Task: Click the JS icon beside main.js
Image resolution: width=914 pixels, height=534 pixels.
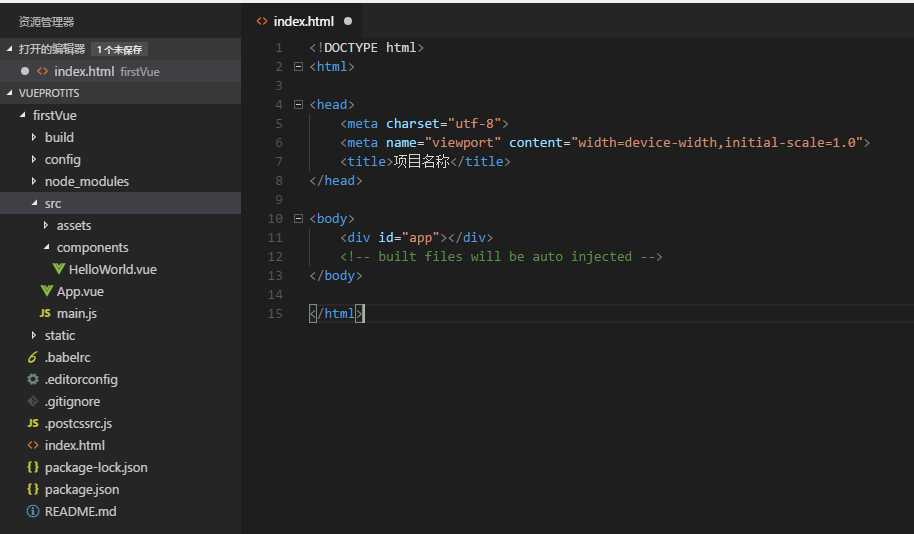Action: click(45, 313)
